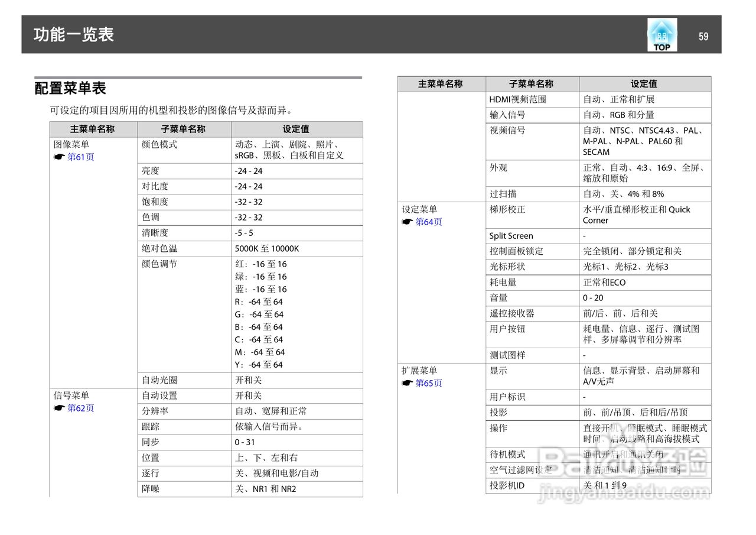This screenshot has width=756, height=535.
Task: Click the 颜色调节 submenu cell
Action: tap(184, 314)
